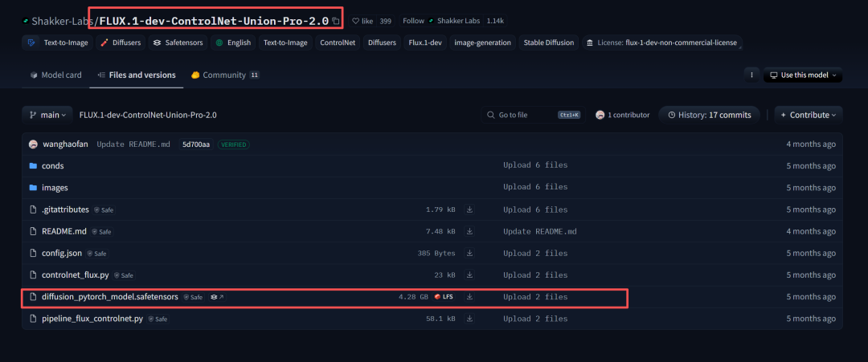The image size is (868, 362).
Task: Click the like heart button
Action: tap(363, 21)
